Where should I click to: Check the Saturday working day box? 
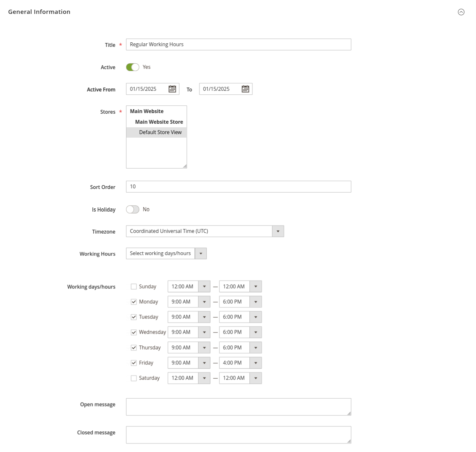pos(134,378)
